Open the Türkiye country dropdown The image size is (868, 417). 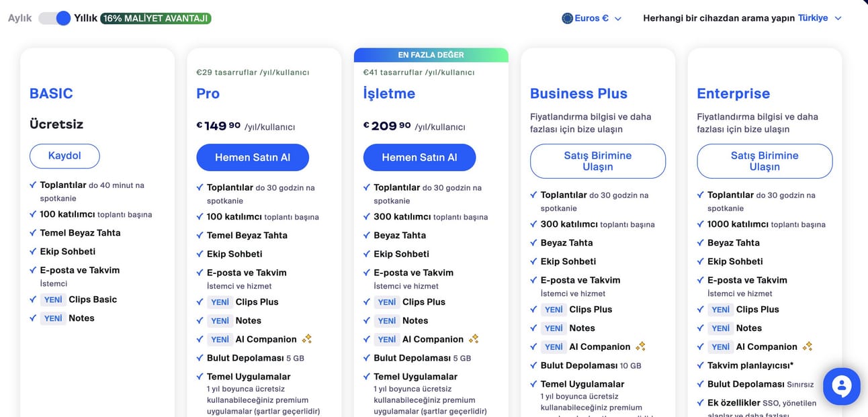pyautogui.click(x=820, y=18)
